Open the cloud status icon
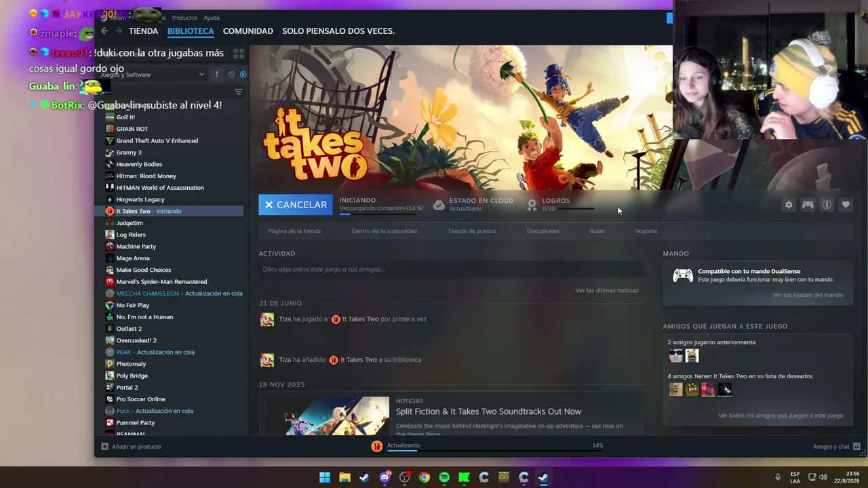The image size is (868, 488). pyautogui.click(x=439, y=205)
